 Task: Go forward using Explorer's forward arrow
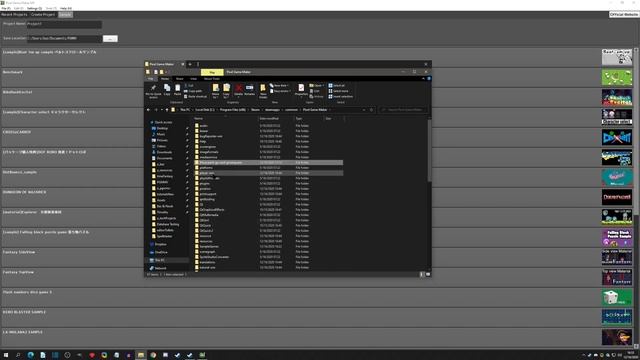[156, 110]
